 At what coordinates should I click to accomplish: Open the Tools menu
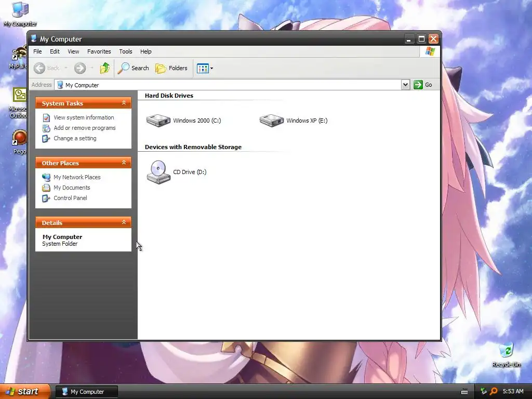(126, 51)
